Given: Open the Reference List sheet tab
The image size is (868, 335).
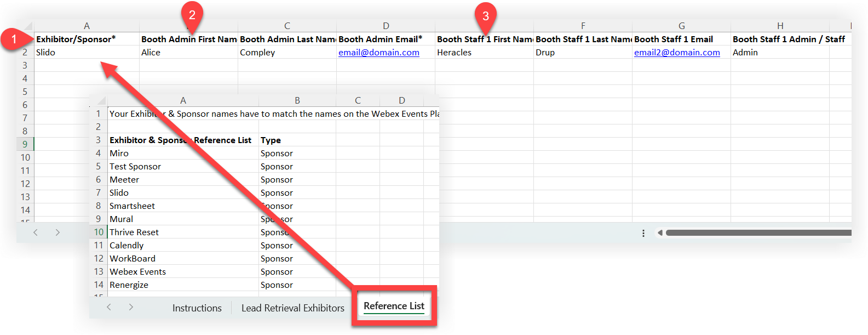Looking at the screenshot, I should [394, 306].
